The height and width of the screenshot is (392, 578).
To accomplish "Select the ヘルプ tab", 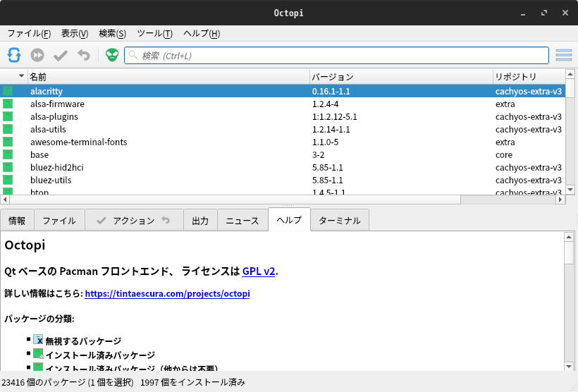I will pyautogui.click(x=290, y=220).
